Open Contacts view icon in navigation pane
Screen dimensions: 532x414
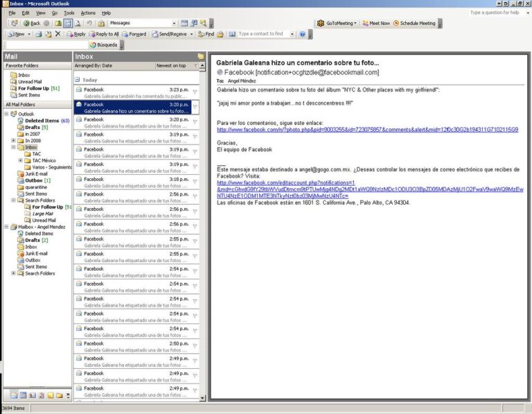33,395
